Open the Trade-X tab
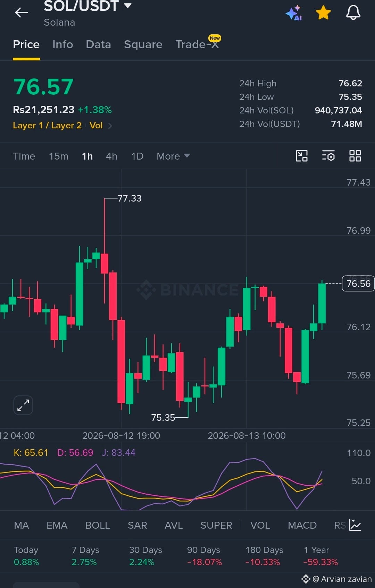Screen dimensions: 375x588 coord(197,44)
